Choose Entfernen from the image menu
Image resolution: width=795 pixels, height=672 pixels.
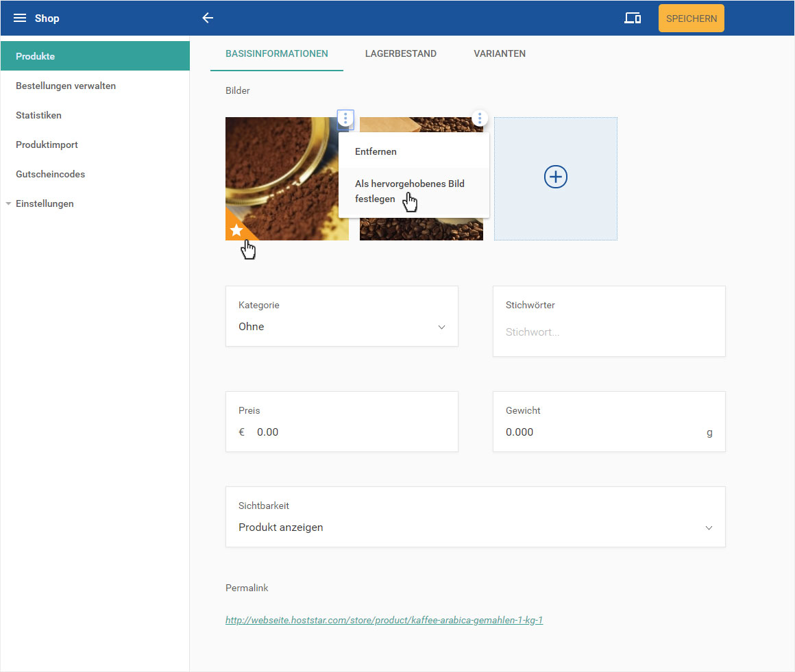tap(414, 151)
